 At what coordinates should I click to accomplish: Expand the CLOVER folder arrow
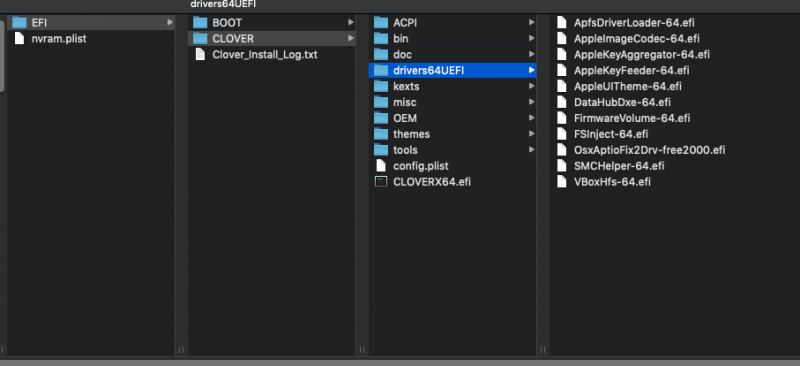pyautogui.click(x=351, y=38)
